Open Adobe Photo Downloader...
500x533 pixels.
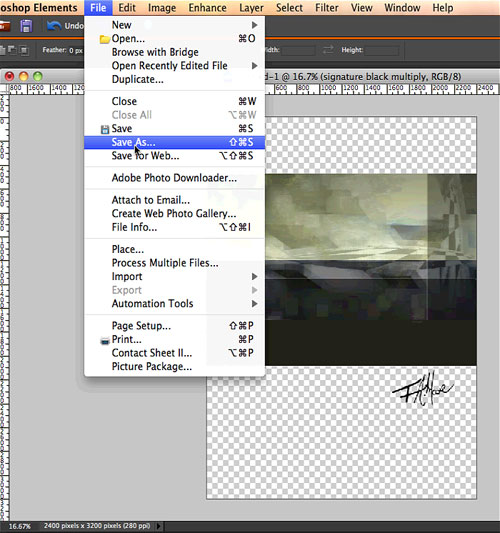[174, 178]
